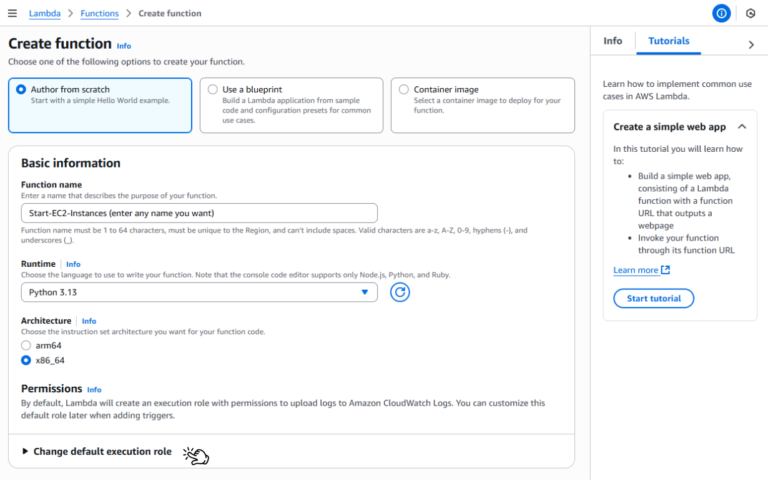The height and width of the screenshot is (483, 768).
Task: Click the Start tutorial button
Action: point(653,298)
